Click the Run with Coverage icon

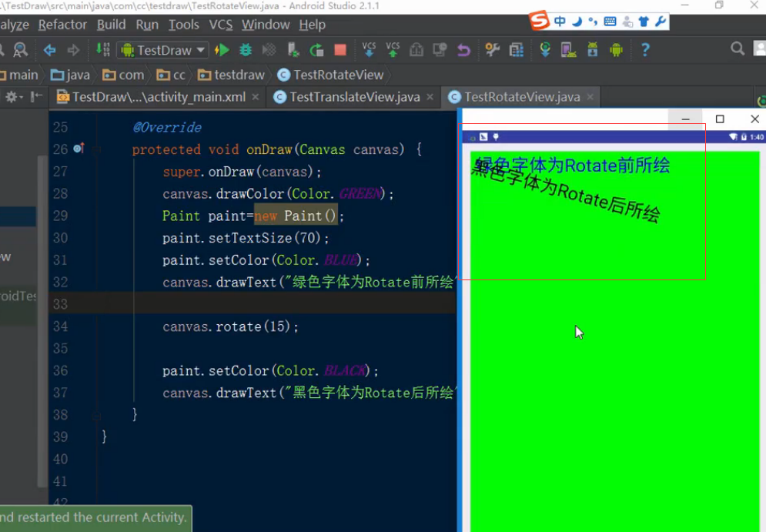click(269, 50)
